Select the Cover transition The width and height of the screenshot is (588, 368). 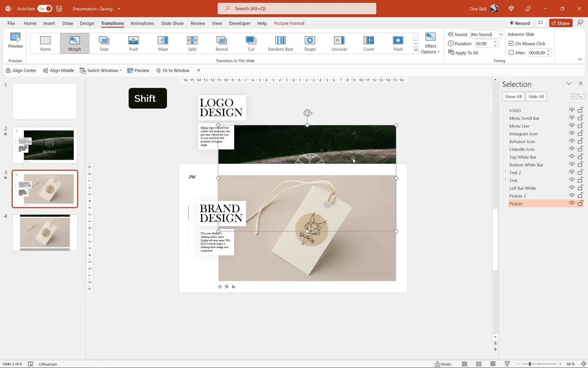coord(369,43)
